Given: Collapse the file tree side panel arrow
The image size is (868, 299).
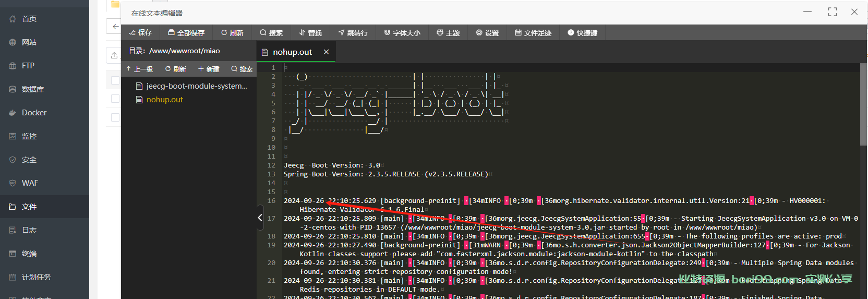Looking at the screenshot, I should pyautogui.click(x=260, y=218).
